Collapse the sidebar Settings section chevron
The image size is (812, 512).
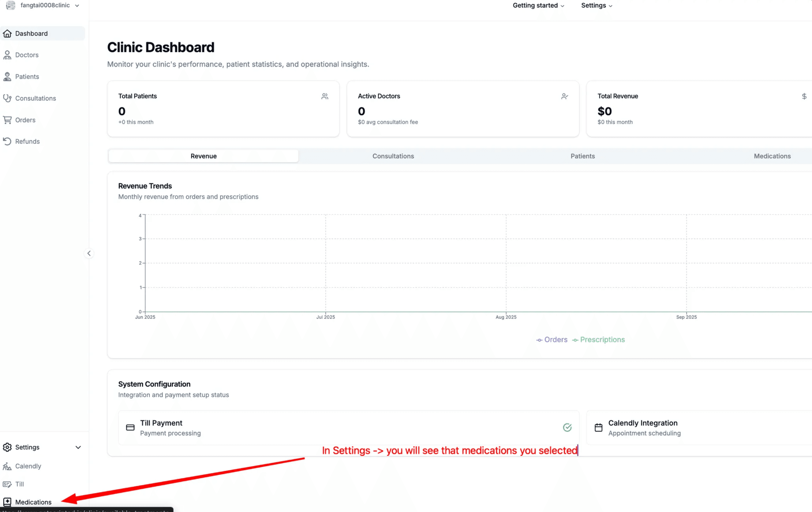point(78,447)
